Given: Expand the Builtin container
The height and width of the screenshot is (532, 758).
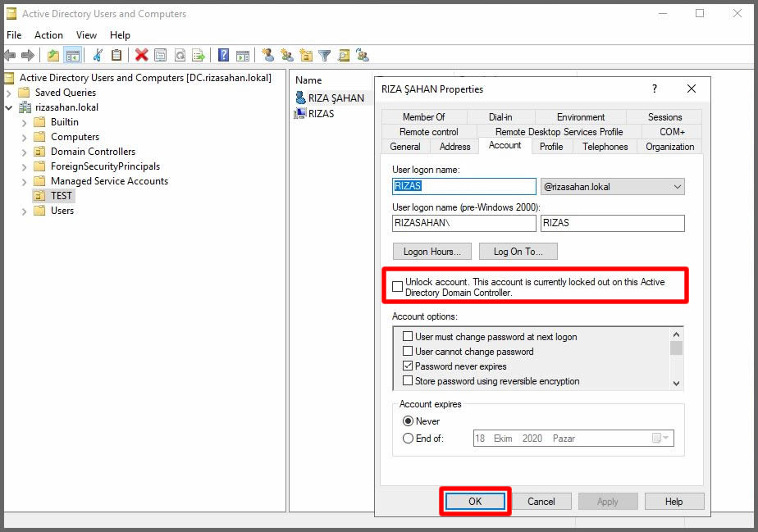Looking at the screenshot, I should point(24,123).
